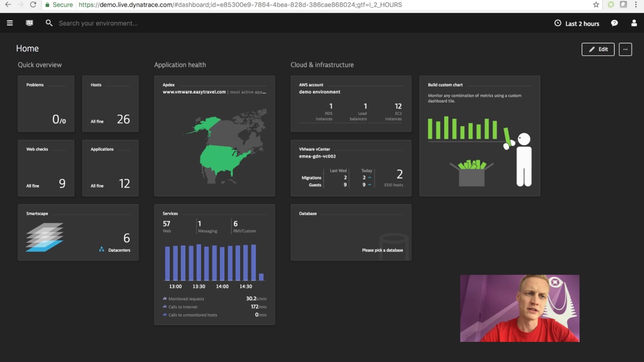This screenshot has height=362, width=644.
Task: Open the Hosts tile showing 26
Action: [x=110, y=104]
